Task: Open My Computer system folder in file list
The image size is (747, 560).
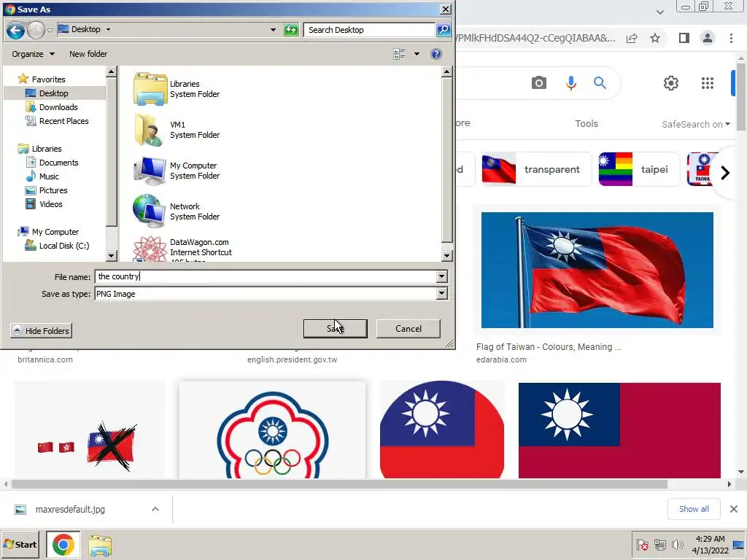Action: click(177, 171)
